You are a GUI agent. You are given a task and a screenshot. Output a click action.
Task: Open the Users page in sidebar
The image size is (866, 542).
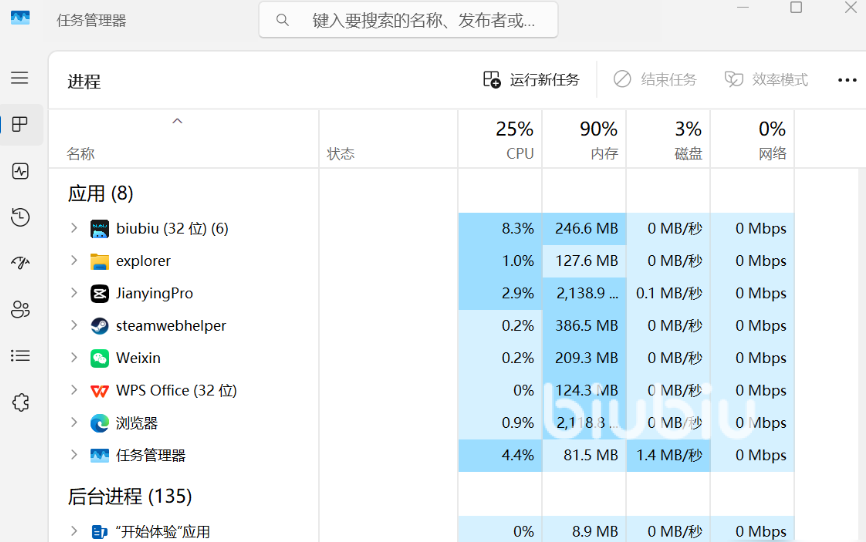click(20, 309)
